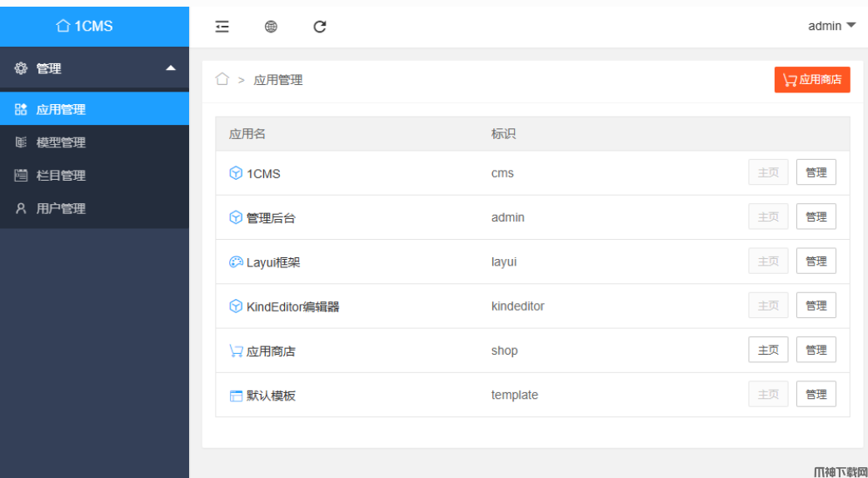The width and height of the screenshot is (868, 478).
Task: Click the palette icon beside Layui框架
Action: click(x=236, y=262)
